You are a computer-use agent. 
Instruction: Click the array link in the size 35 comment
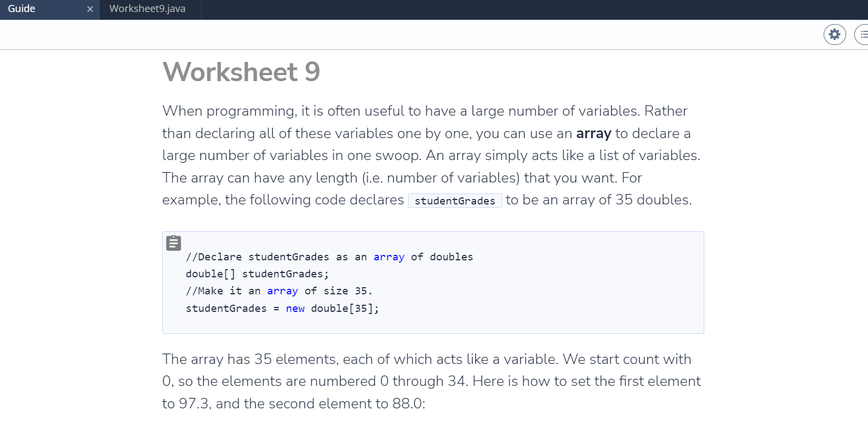282,290
